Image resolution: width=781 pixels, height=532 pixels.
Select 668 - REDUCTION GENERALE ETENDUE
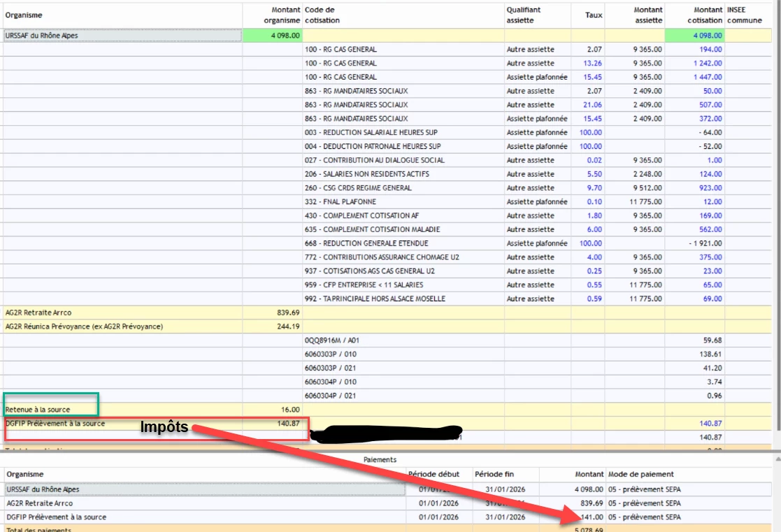coord(366,243)
